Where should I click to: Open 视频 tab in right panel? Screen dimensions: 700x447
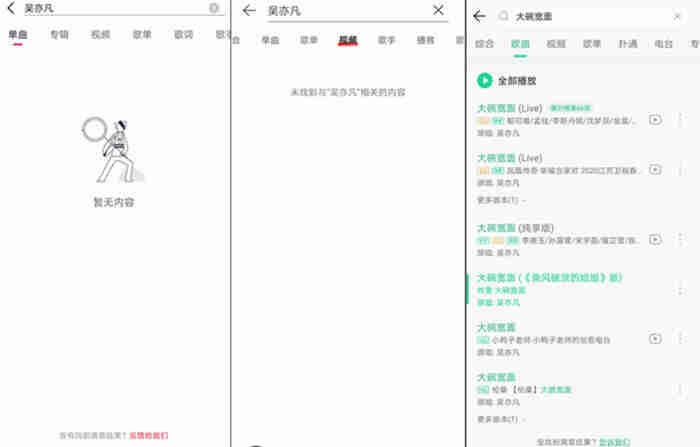[555, 44]
